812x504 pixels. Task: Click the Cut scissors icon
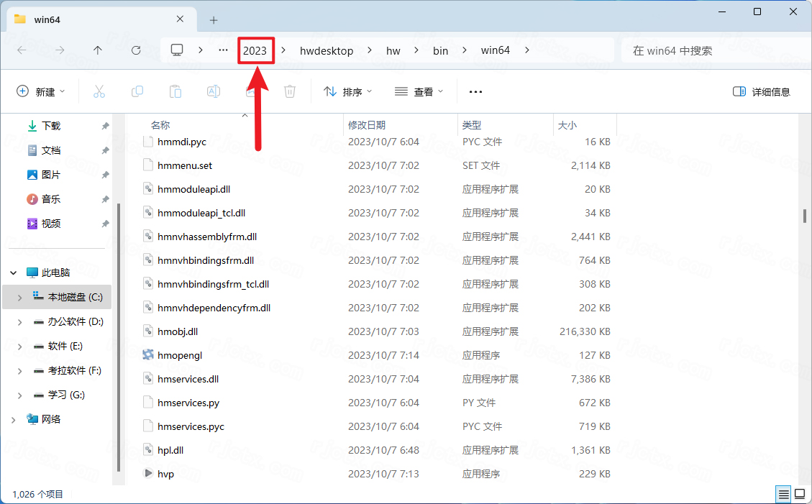coord(99,91)
